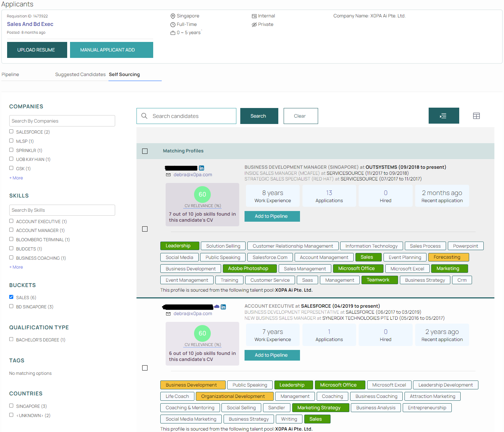Screen dimensions: 504x432
Task: Click the Internal posting icon
Action: (254, 16)
